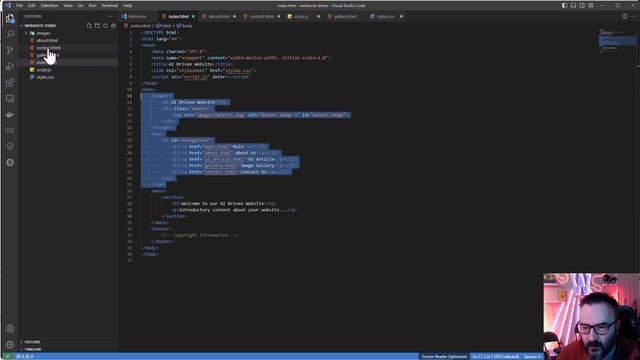Open about.html in the Explorer tree
The width and height of the screenshot is (640, 360).
[x=47, y=40]
